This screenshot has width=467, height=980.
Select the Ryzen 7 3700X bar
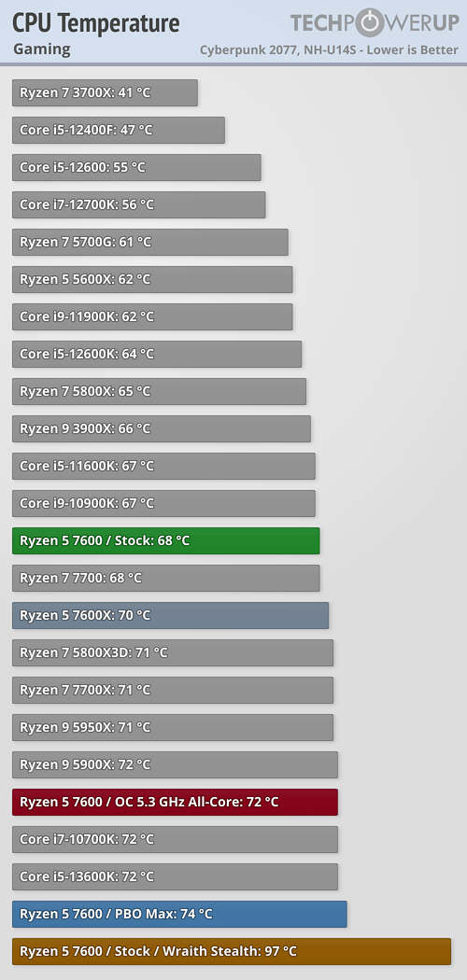click(x=105, y=92)
